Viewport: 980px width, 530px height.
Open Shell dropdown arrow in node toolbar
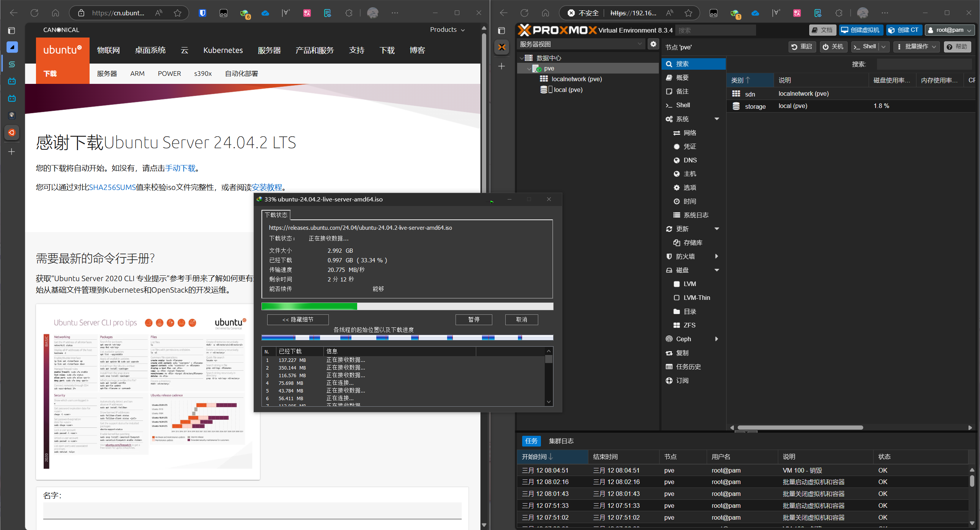click(884, 47)
